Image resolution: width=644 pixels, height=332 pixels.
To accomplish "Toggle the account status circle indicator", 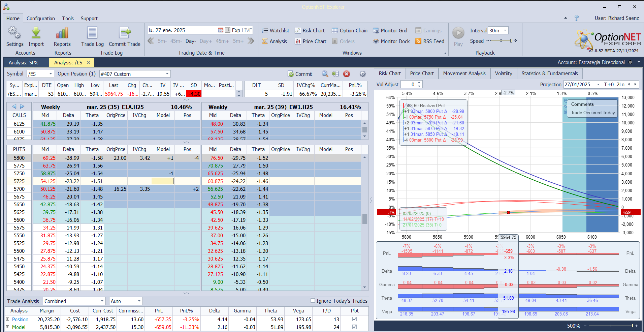I will pyautogui.click(x=630, y=62).
